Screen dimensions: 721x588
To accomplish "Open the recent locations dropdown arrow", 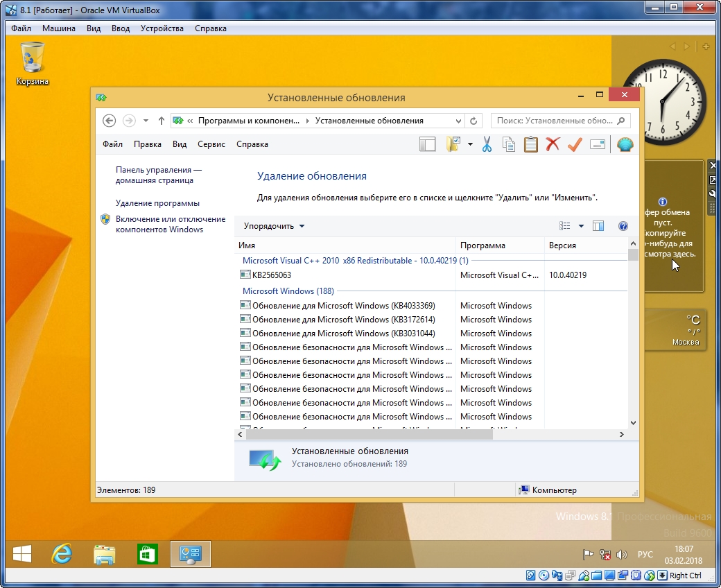I will 146,121.
